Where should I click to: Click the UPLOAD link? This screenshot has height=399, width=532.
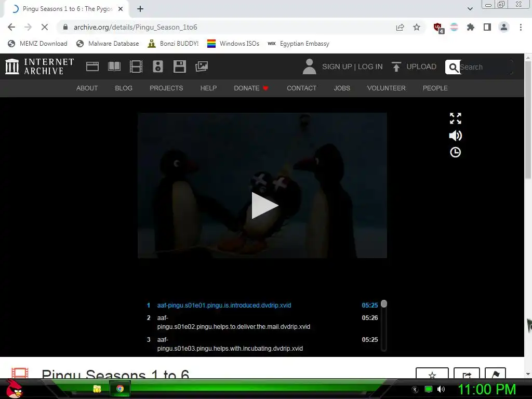click(421, 66)
